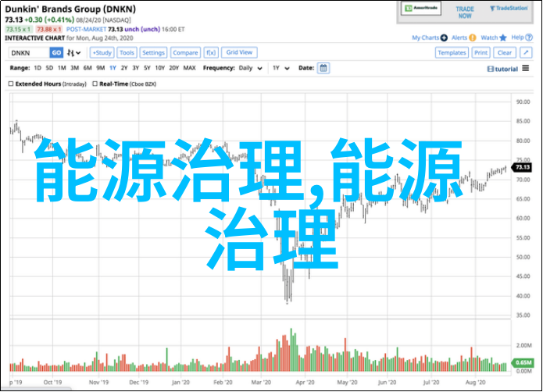The image size is (543, 392).
Task: Click the Jan '20 axis label
Action: pos(180,383)
